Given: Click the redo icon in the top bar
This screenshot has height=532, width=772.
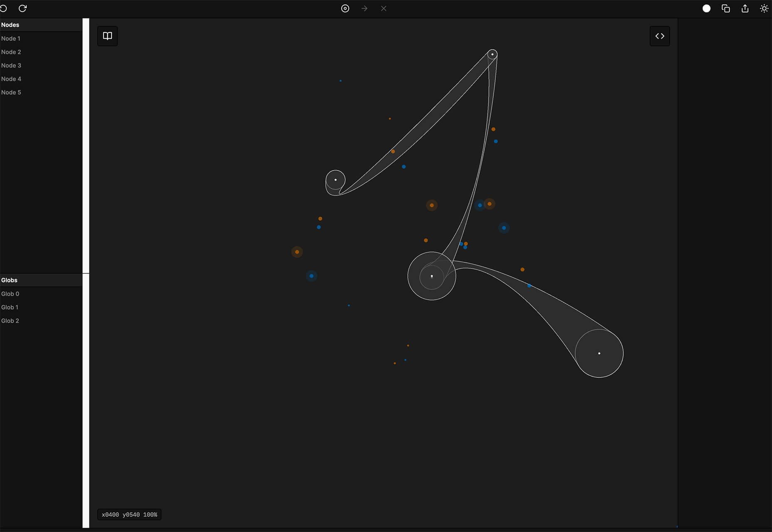Looking at the screenshot, I should coord(23,8).
